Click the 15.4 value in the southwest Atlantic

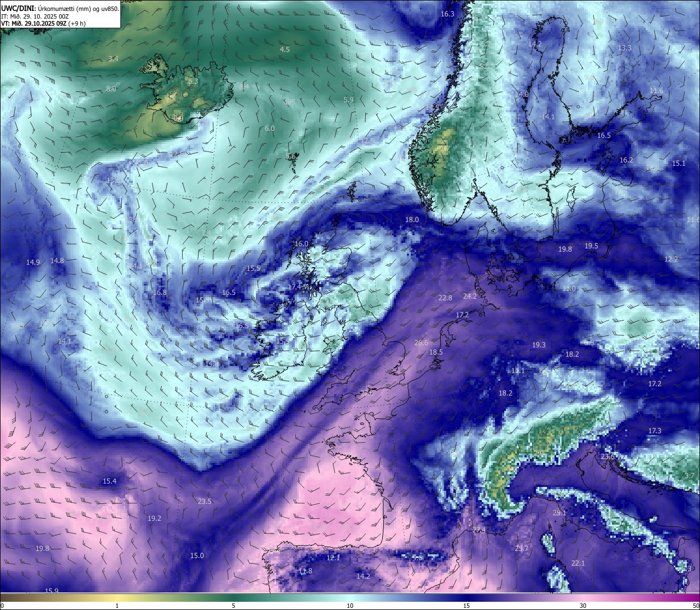pyautogui.click(x=109, y=481)
